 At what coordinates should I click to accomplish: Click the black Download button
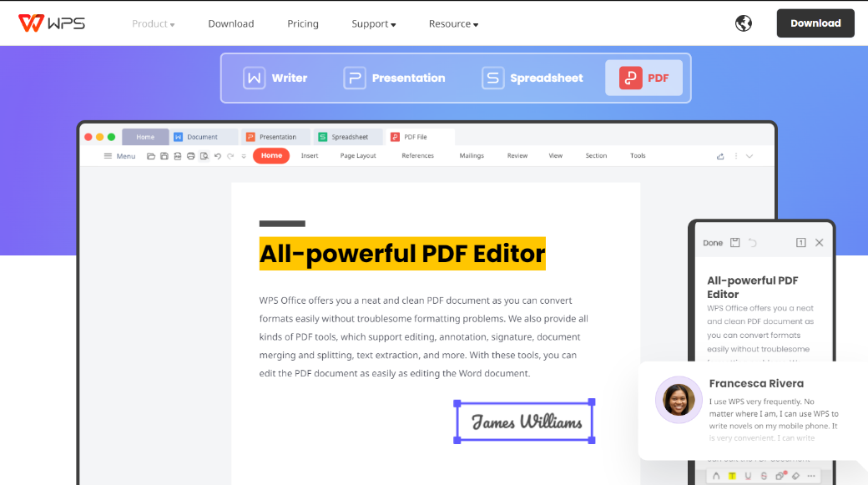click(815, 23)
